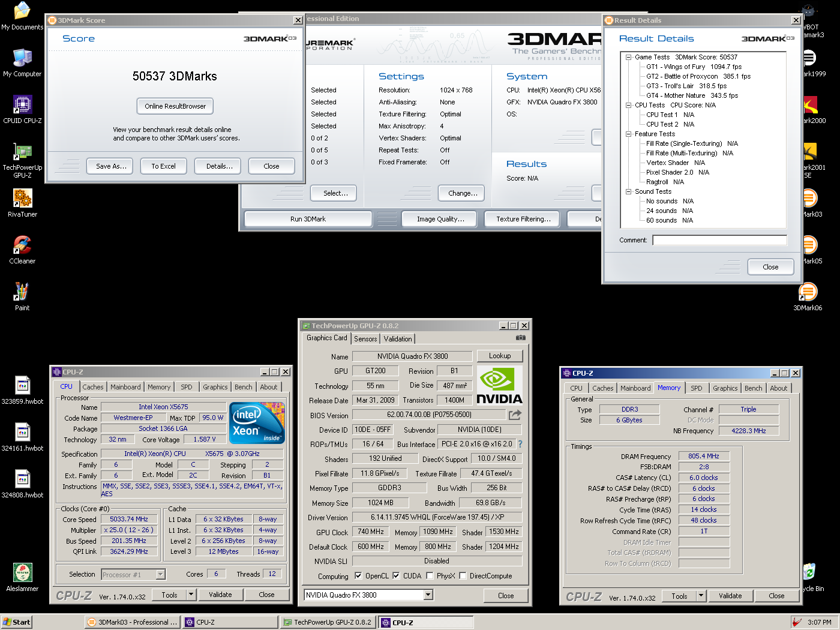Switch to Caches tab in left CPU-Z
This screenshot has height=630, width=840.
click(93, 387)
